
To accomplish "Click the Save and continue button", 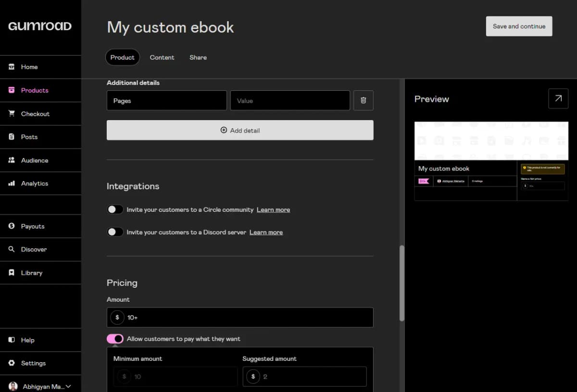I will coord(519,26).
